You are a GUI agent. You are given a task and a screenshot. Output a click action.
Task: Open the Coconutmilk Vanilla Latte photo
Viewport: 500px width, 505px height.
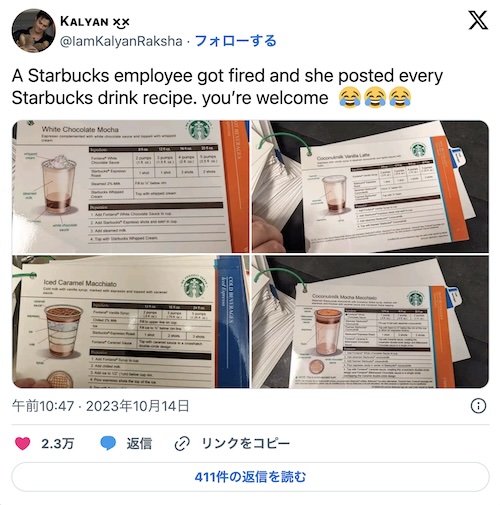point(370,186)
